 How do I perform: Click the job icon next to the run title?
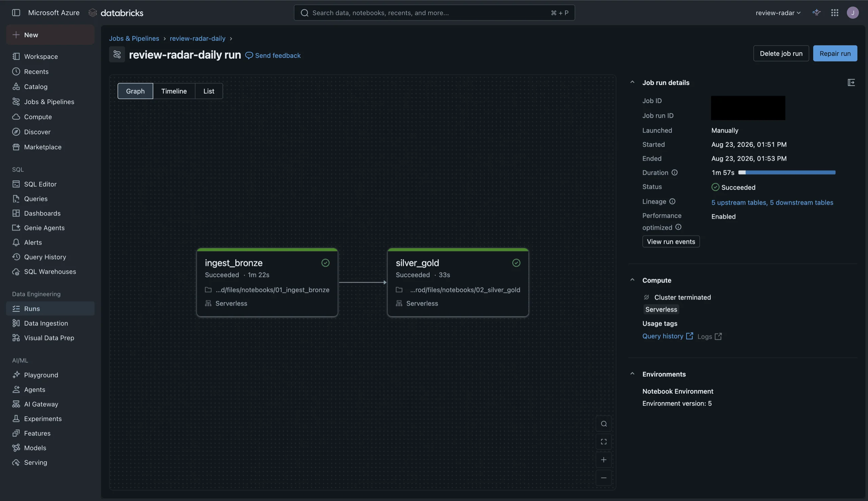(x=117, y=54)
